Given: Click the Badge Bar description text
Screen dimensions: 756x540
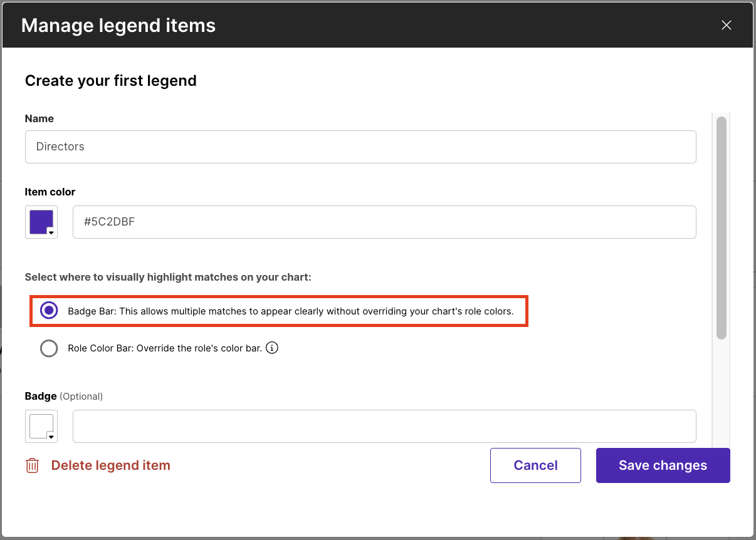Looking at the screenshot, I should point(290,311).
